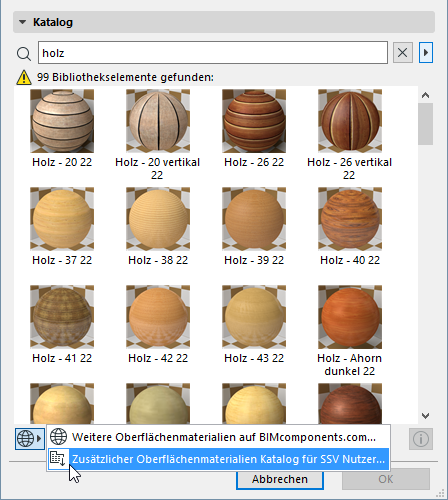The height and width of the screenshot is (500, 448).
Task: Click the 'Holz - 26 vertikal 22' label
Action: (x=349, y=169)
